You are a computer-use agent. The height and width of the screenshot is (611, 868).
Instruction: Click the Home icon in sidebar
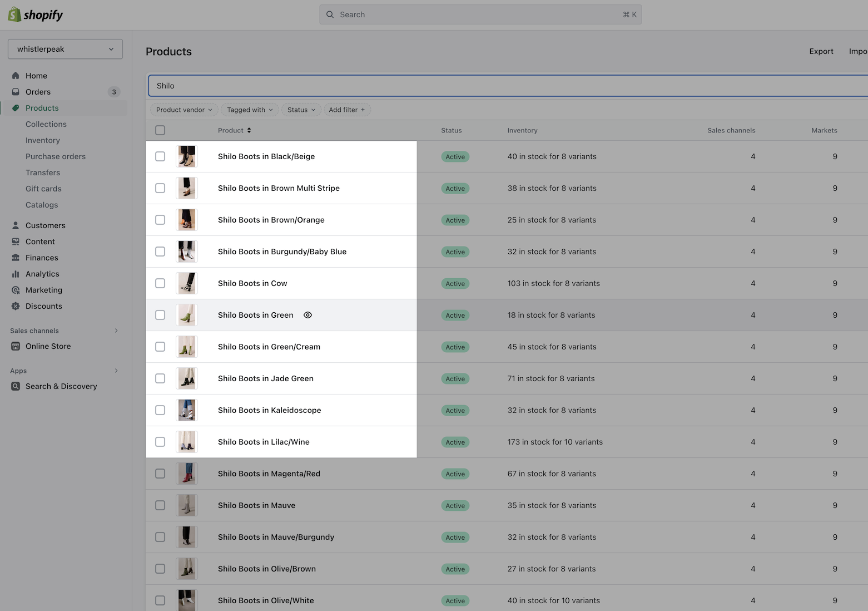pos(16,76)
